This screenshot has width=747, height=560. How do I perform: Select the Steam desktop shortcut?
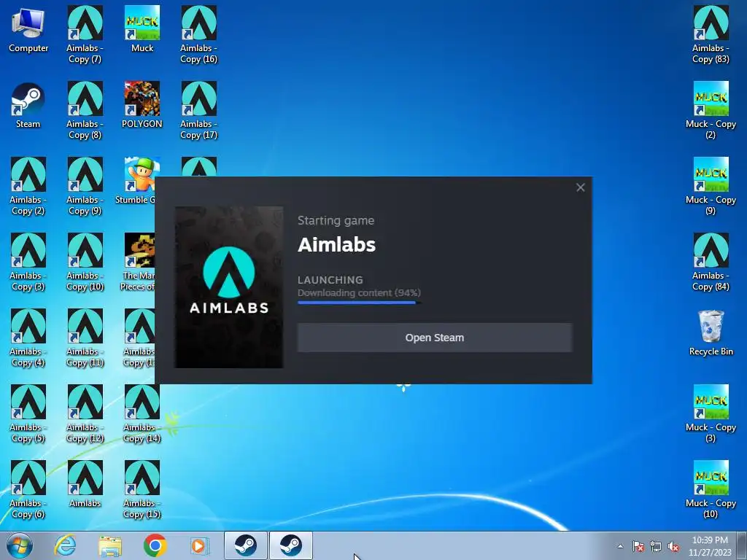[28, 106]
